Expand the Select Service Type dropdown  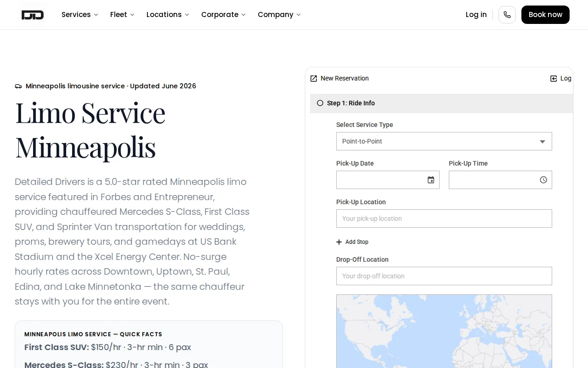(x=444, y=141)
